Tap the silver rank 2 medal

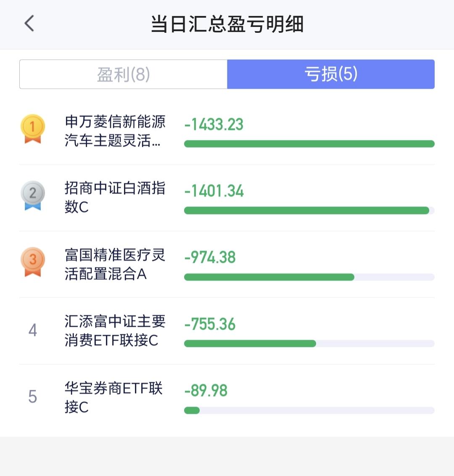33,195
